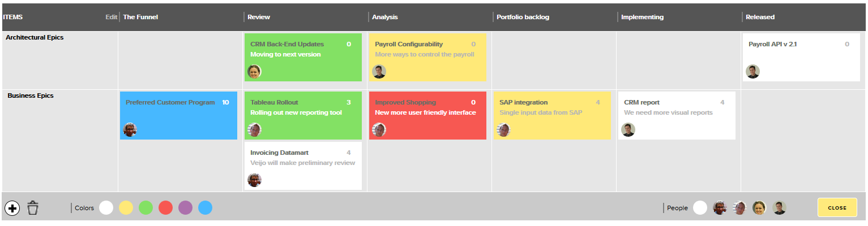Open the Tableau Rollout card
The width and height of the screenshot is (868, 226).
click(x=303, y=115)
